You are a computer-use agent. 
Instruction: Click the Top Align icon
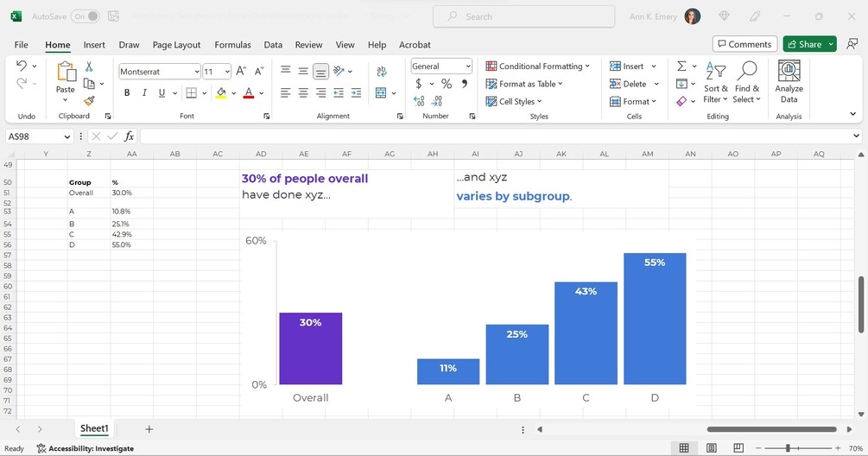[x=286, y=70]
